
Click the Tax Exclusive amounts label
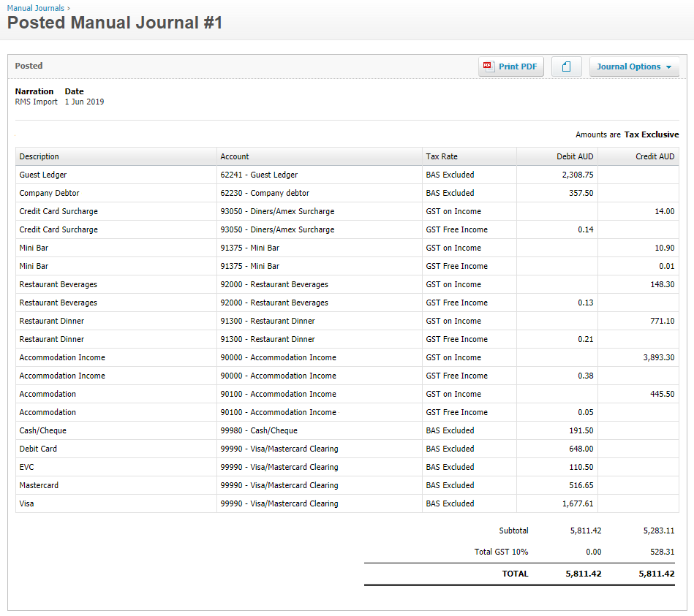[x=652, y=134]
